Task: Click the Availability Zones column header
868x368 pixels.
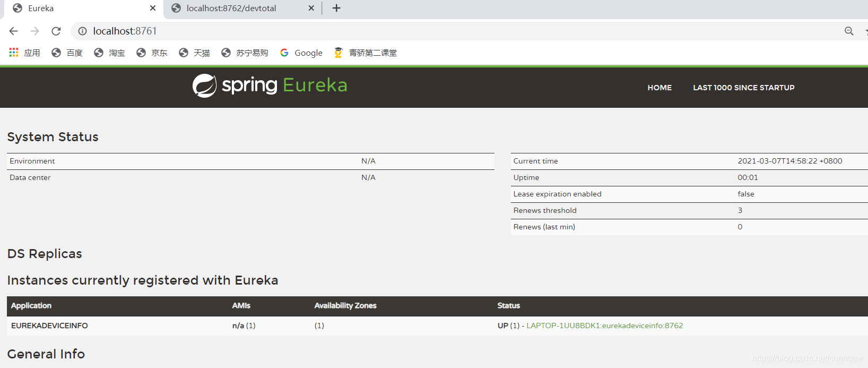Action: [x=345, y=305]
